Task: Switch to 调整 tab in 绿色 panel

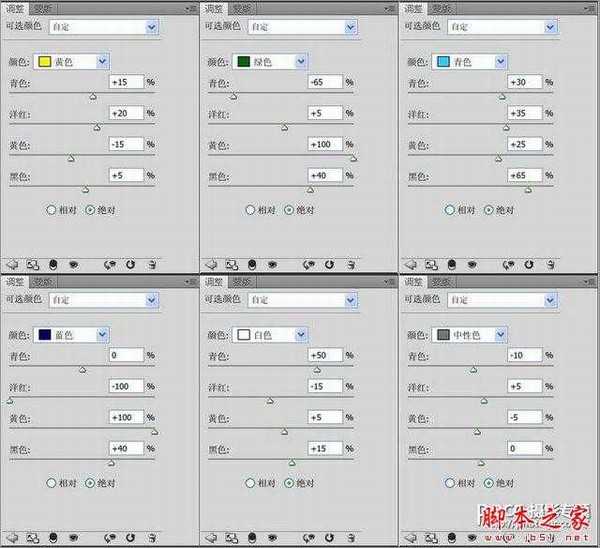Action: 214,8
